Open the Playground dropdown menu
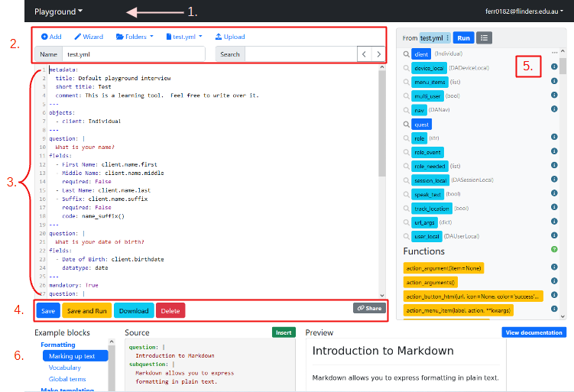574x392 pixels. pyautogui.click(x=59, y=11)
